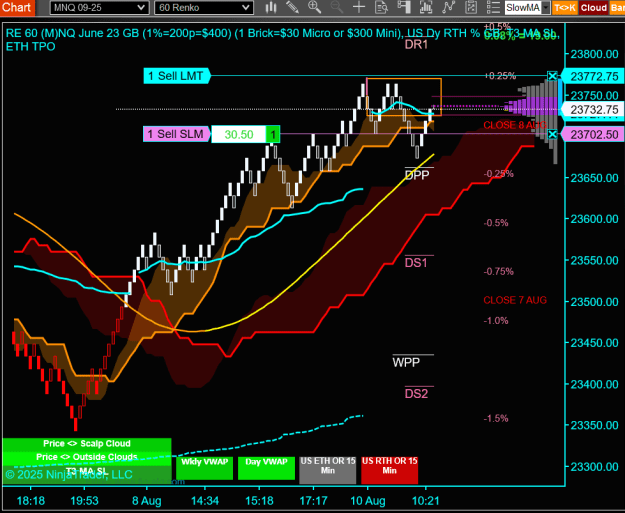625x513 pixels.
Task: Select the drawing tools pencil icon
Action: [x=293, y=7]
